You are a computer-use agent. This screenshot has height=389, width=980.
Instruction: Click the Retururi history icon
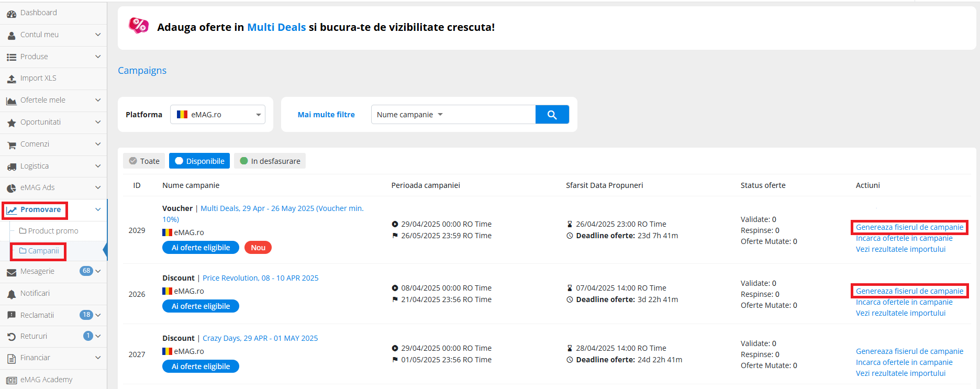[12, 337]
